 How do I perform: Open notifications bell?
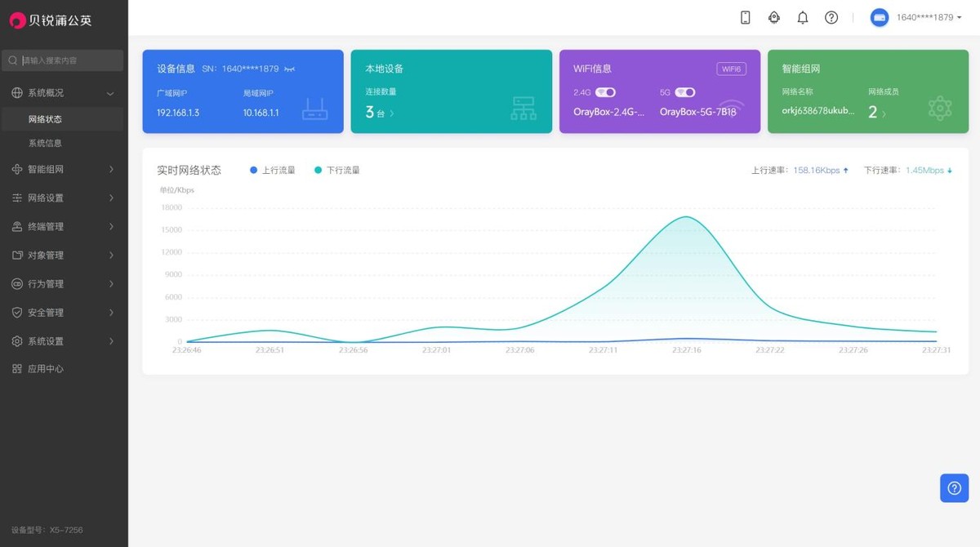point(803,17)
